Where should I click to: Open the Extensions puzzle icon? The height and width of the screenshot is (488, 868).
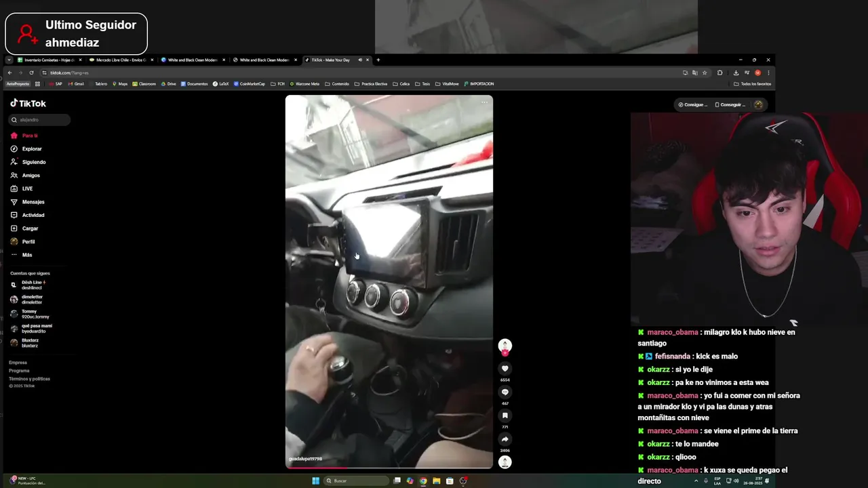click(720, 73)
